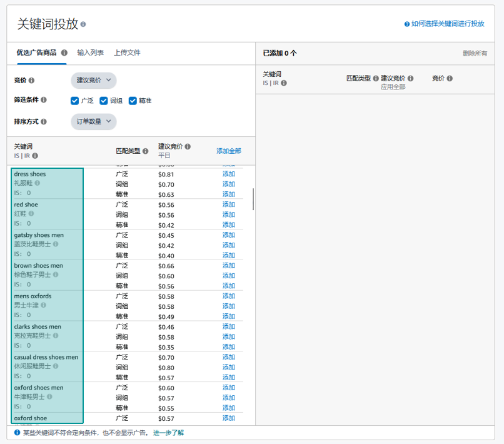Click info icon beside 建议竞价 in added panel
This screenshot has width=504, height=444.
[410, 78]
